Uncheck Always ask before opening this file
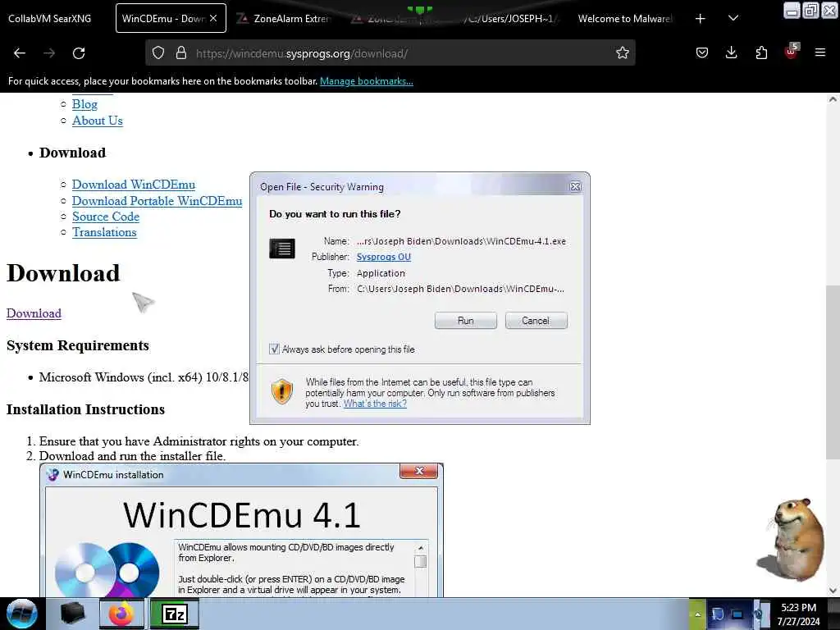Screen dimensions: 840x630 tap(274, 349)
